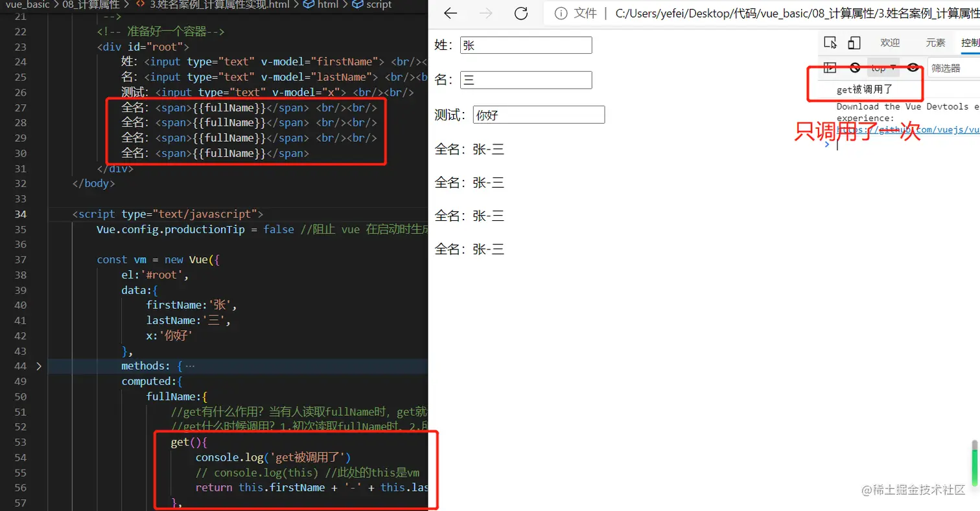Click the v-model="x" input code line
980x511 pixels.
click(x=268, y=93)
